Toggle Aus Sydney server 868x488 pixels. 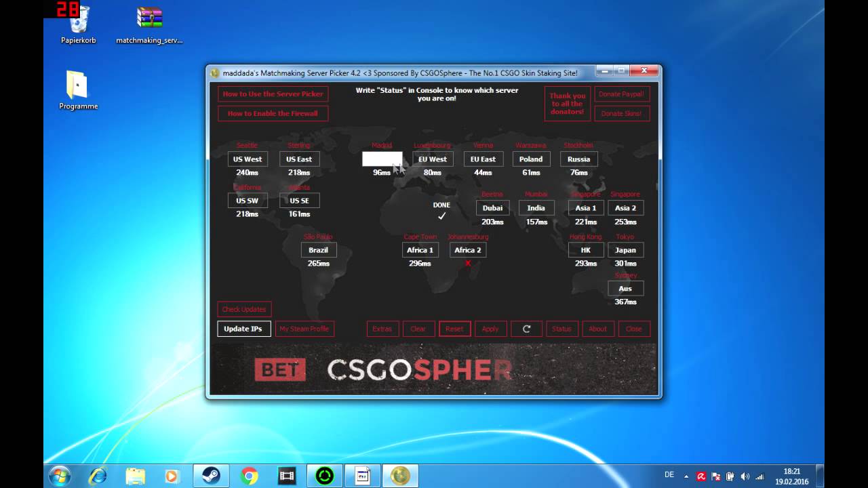[x=625, y=289]
